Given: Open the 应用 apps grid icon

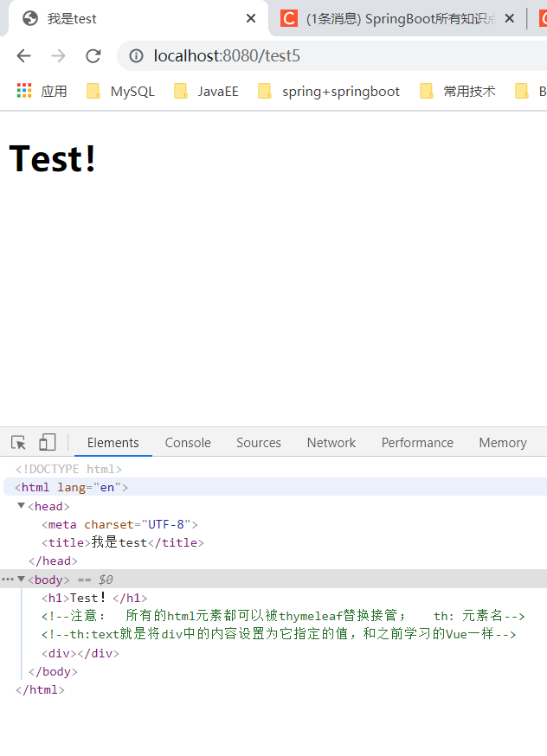Looking at the screenshot, I should 24,91.
